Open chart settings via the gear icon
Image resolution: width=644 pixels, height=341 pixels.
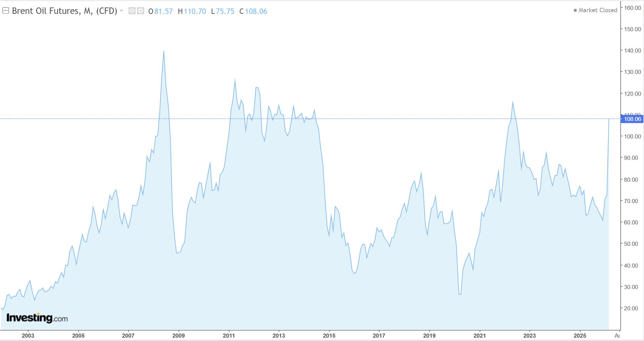click(140, 11)
